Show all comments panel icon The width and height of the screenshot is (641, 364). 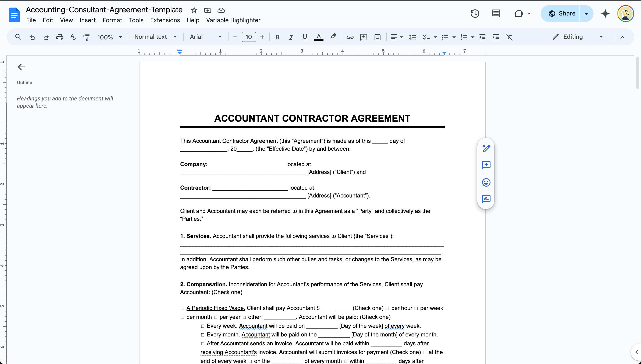click(x=496, y=14)
